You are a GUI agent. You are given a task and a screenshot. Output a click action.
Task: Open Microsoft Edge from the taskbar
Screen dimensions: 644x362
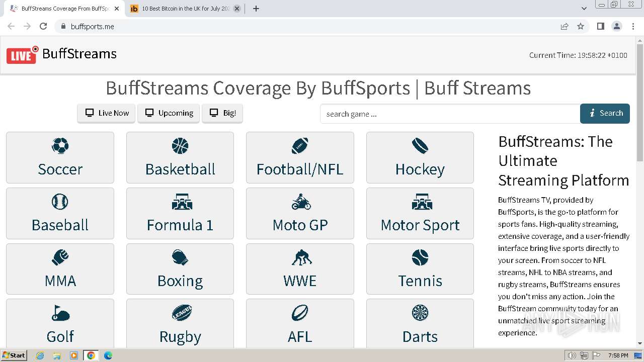coord(108,355)
